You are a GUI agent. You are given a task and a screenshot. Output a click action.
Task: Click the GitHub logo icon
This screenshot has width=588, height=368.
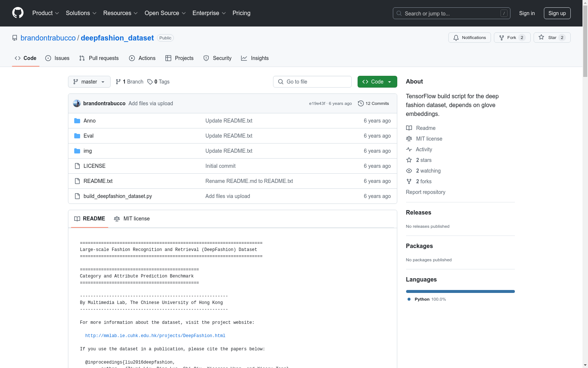(18, 13)
